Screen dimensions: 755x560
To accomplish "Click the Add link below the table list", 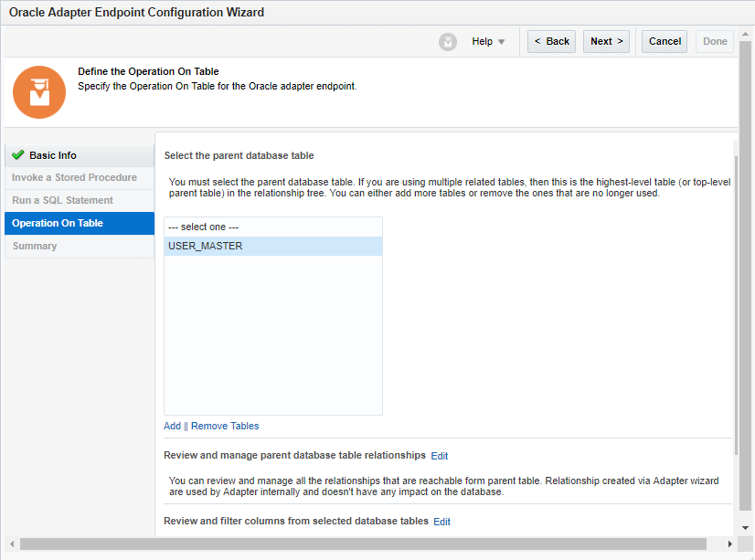I will pos(172,426).
